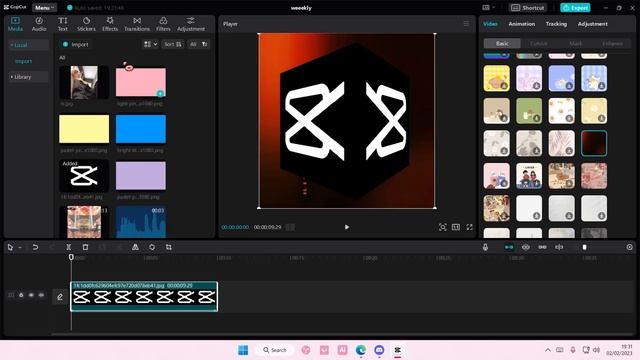Adjust the timeline zoom slider handle
The image size is (640, 360).
pyautogui.click(x=584, y=247)
